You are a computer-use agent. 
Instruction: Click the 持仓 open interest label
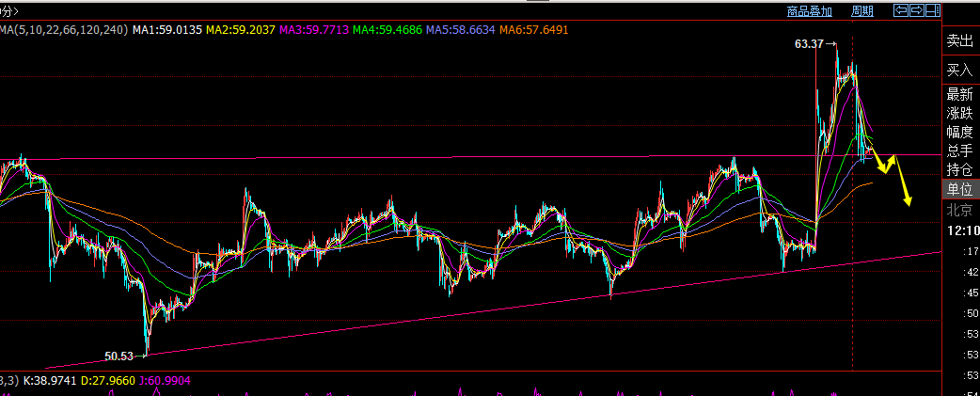[960, 169]
